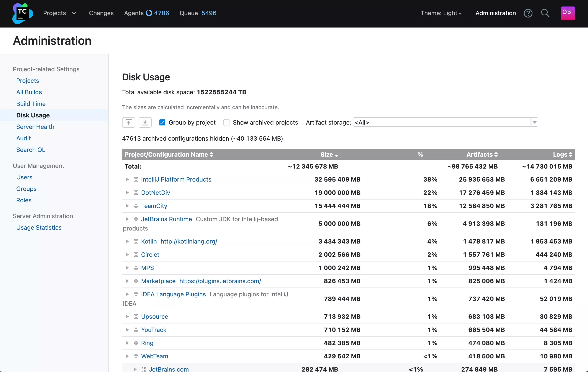Click the grid icon next to Kotlin
Image resolution: width=588 pixels, height=372 pixels.
coord(136,241)
